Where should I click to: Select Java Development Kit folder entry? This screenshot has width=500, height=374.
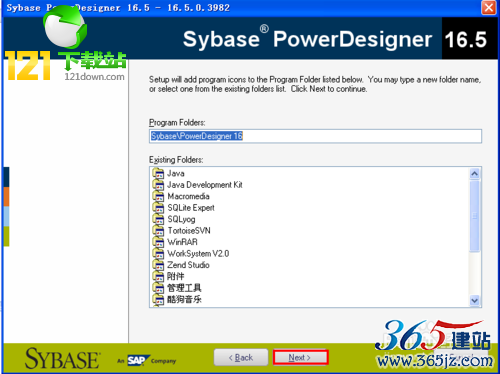tap(205, 185)
